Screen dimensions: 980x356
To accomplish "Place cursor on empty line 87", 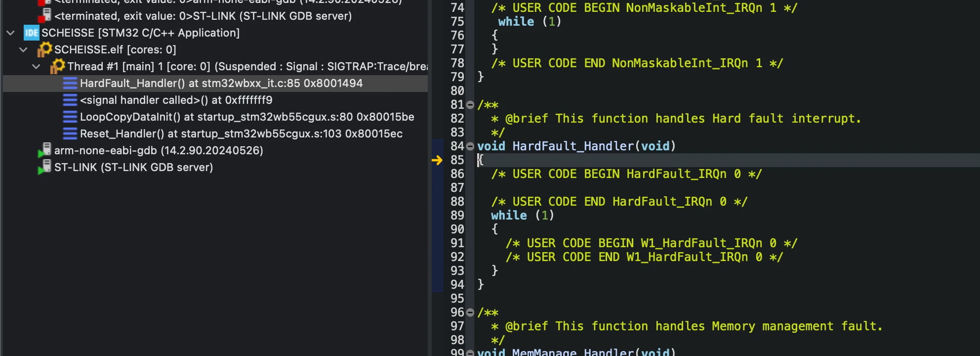I will click(726, 188).
